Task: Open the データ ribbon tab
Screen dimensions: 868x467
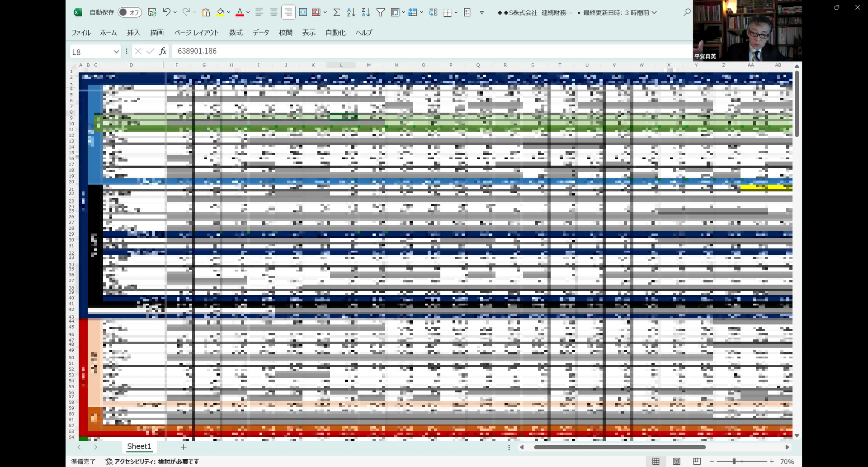Action: tap(261, 33)
